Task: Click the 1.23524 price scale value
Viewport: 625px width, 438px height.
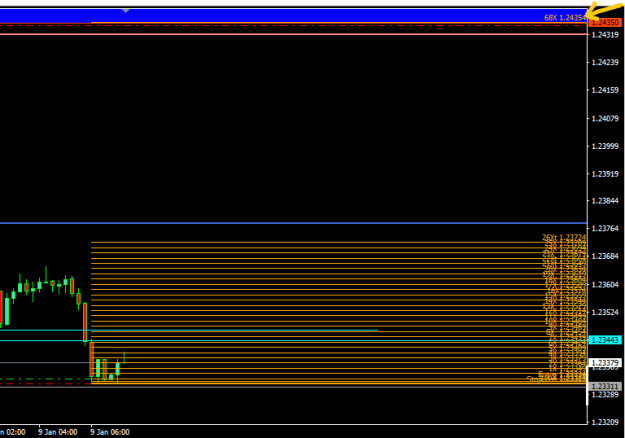Action: pos(605,312)
